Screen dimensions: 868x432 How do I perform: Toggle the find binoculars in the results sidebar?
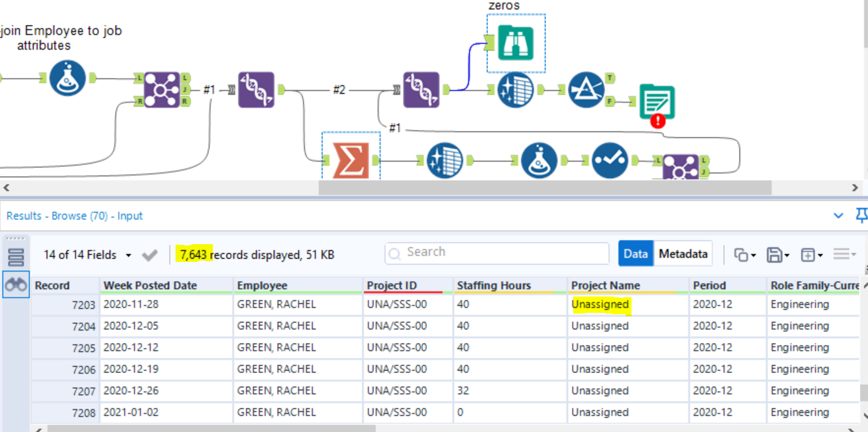16,284
